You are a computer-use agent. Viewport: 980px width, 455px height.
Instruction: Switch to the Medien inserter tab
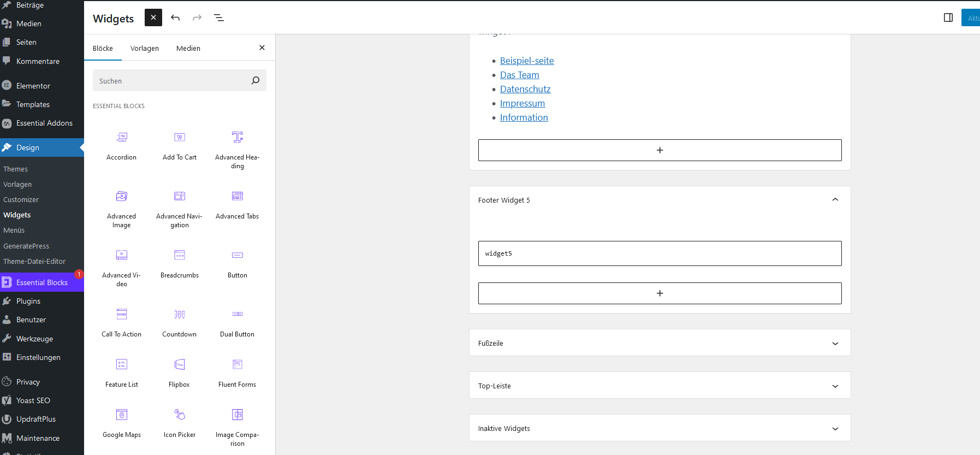click(188, 48)
